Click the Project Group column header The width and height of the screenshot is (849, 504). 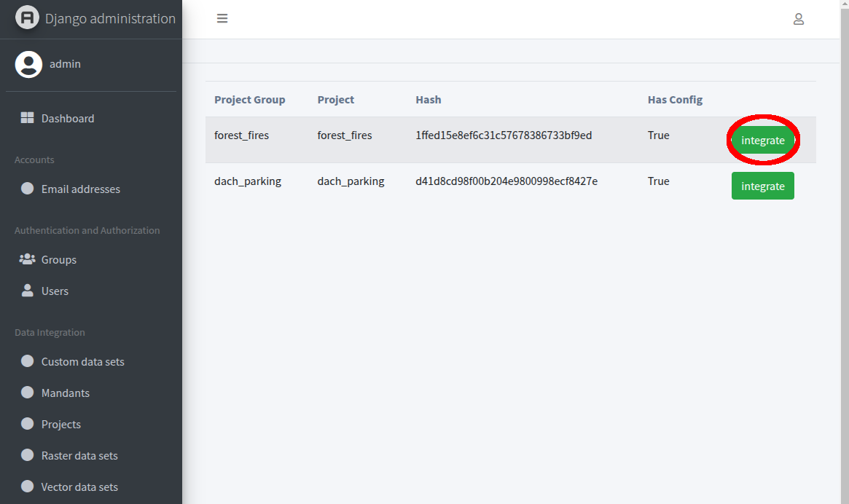coord(250,100)
